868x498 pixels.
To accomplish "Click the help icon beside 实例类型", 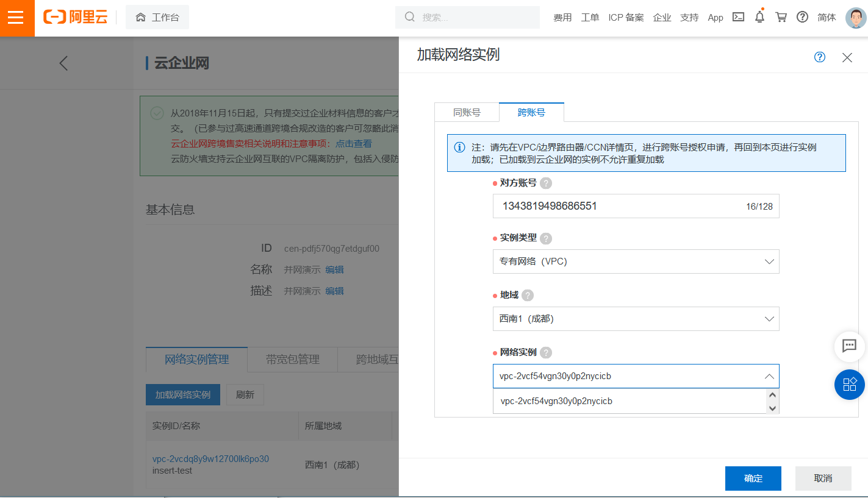I will tap(546, 238).
